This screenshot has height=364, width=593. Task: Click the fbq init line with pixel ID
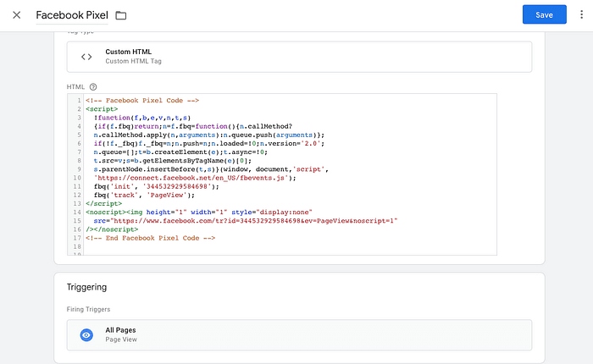tap(156, 187)
